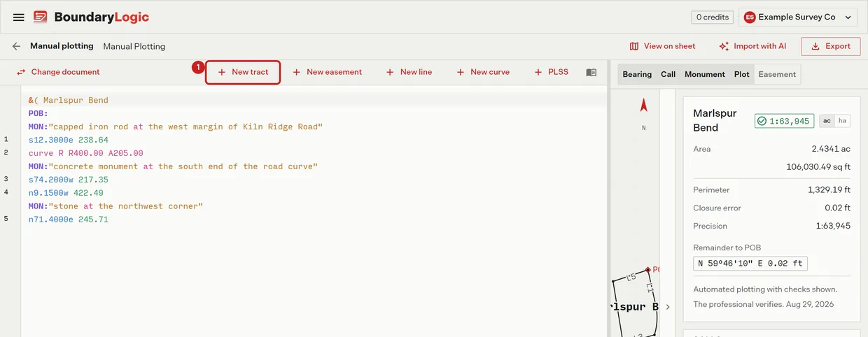Click the 0 credits badge

pos(713,17)
